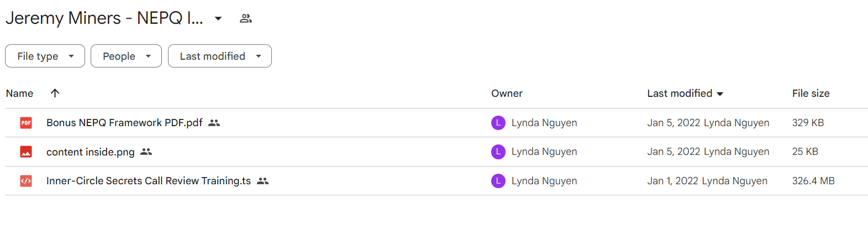The image size is (868, 228).
Task: Click shared icon beside Bonus NEPQ Framework PDF.pdf
Action: coord(214,123)
